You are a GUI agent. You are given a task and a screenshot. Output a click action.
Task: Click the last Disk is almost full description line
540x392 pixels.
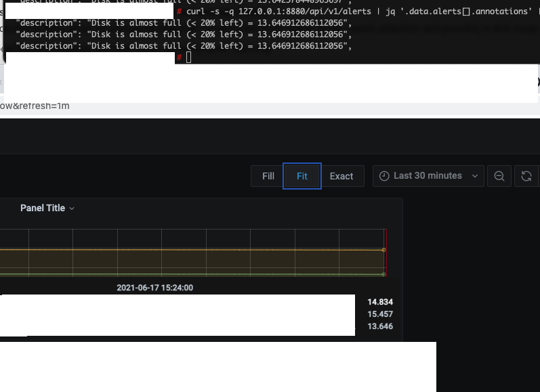pos(184,46)
